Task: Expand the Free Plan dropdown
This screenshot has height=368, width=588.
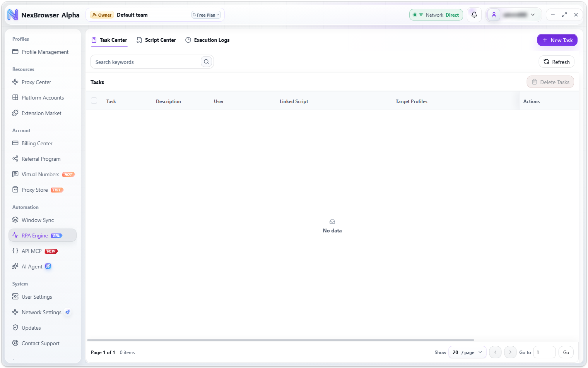Action: tap(206, 15)
